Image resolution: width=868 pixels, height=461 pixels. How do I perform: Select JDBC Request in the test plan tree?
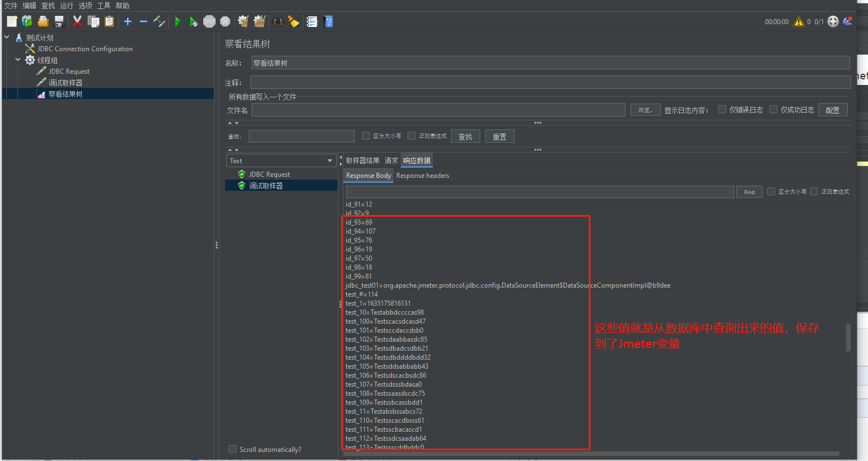tap(69, 71)
